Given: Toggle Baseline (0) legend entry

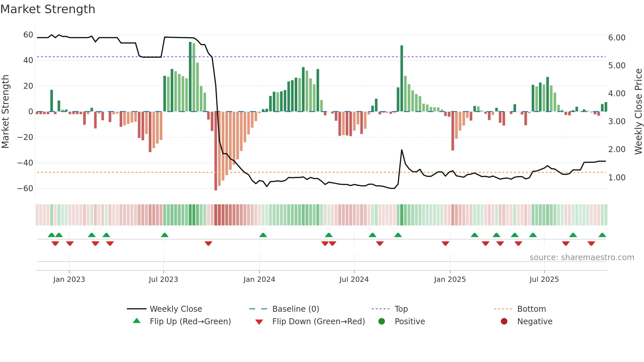Looking at the screenshot, I should click(295, 309).
